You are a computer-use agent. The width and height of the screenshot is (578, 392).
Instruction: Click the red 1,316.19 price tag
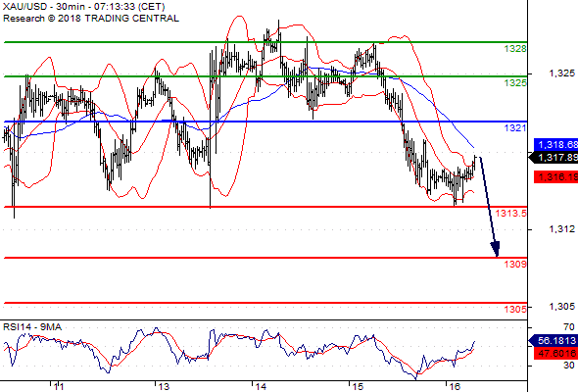[x=555, y=177]
